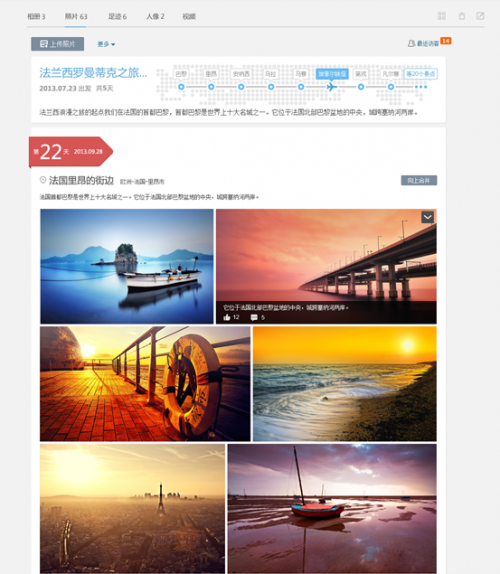Open the blue lake and boat photo
The image size is (500, 574).
[x=127, y=266]
